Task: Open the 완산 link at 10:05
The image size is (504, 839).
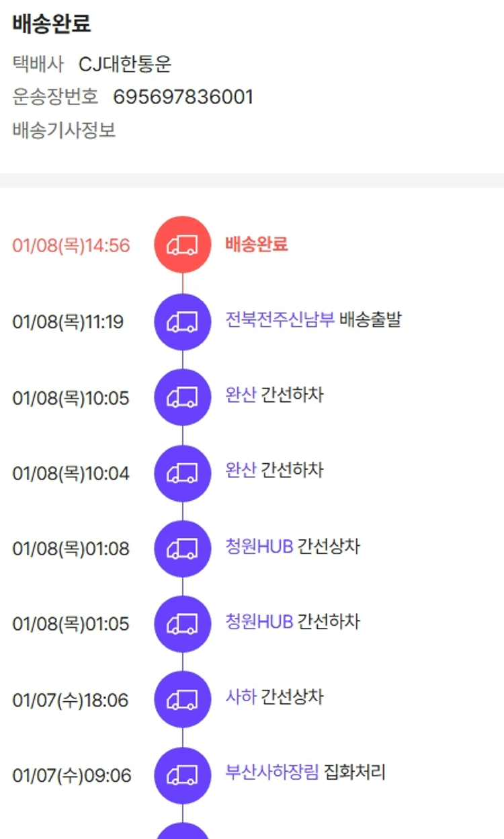Action: pos(241,395)
